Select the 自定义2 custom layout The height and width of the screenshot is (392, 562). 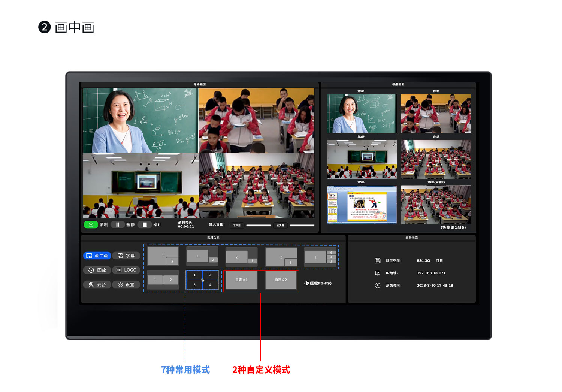pyautogui.click(x=281, y=280)
